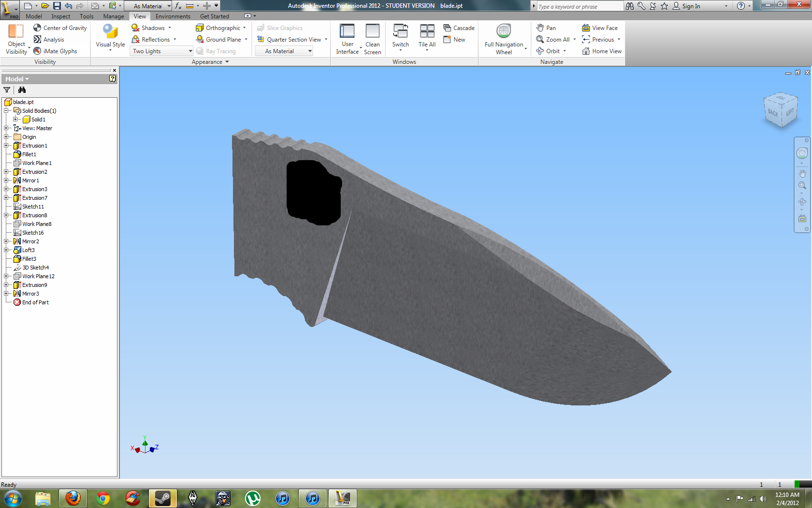Switch to the Manage ribbon tab
The width and height of the screenshot is (812, 508).
click(113, 16)
